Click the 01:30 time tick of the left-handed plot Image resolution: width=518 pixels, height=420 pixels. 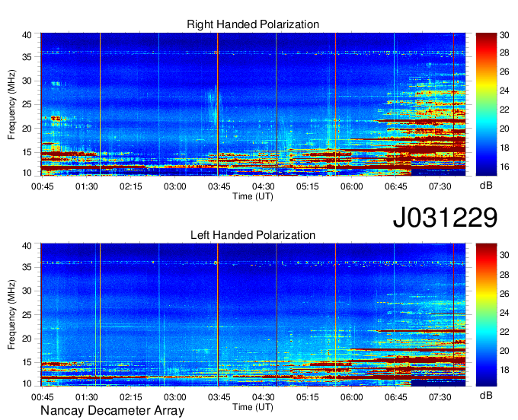(x=87, y=397)
